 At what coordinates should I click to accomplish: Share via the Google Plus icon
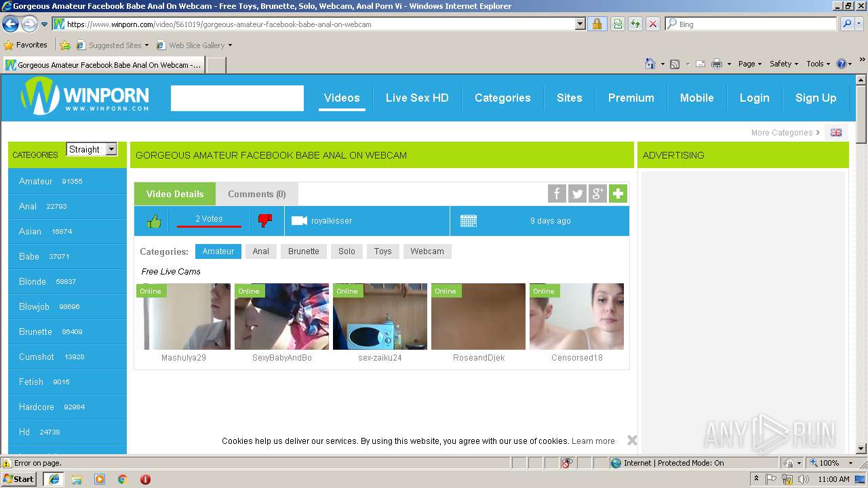coord(597,194)
